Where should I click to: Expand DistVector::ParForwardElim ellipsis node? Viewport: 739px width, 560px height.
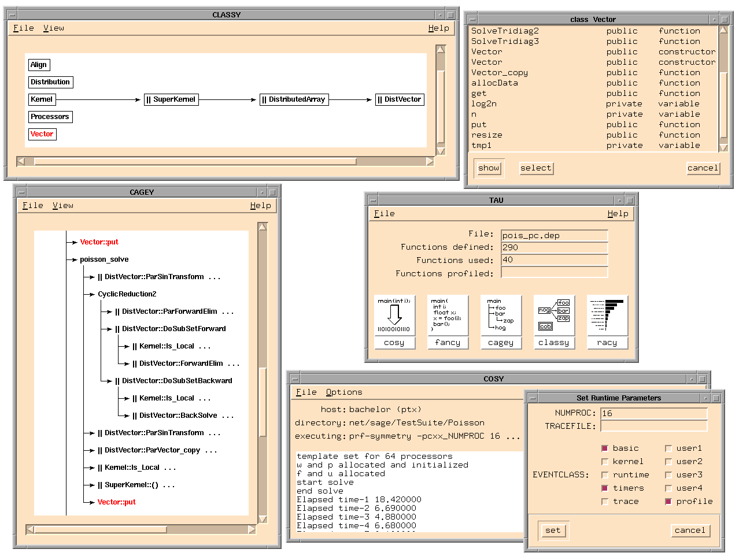(228, 313)
